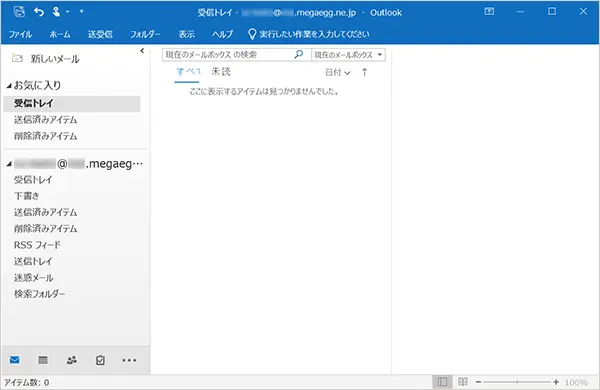The width and height of the screenshot is (600, 390).
Task: Click the アイテム数: 0 status text
Action: click(26, 382)
